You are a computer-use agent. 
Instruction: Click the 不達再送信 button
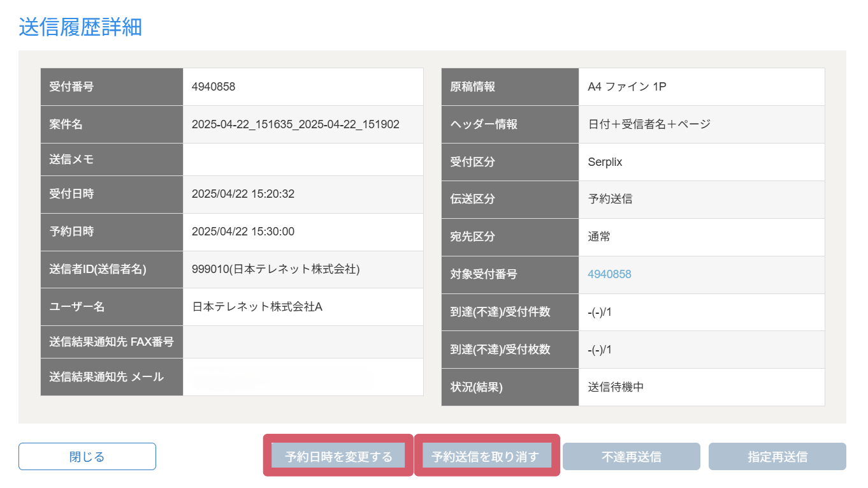631,457
